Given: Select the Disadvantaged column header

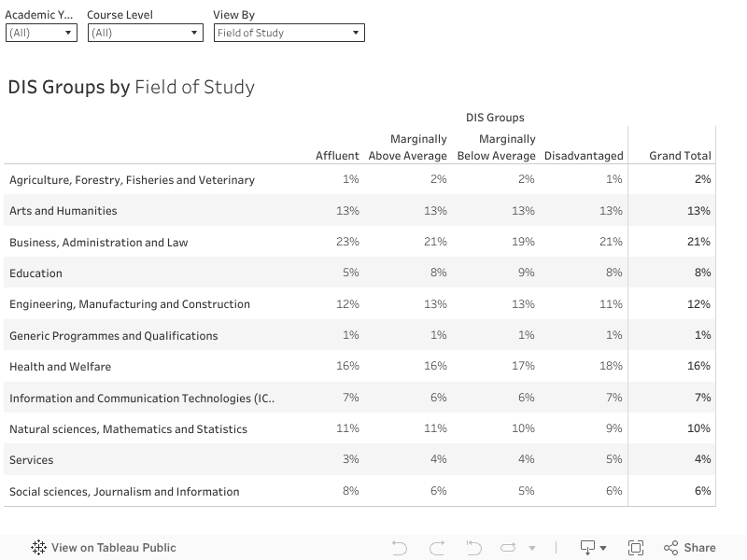Looking at the screenshot, I should (583, 156).
